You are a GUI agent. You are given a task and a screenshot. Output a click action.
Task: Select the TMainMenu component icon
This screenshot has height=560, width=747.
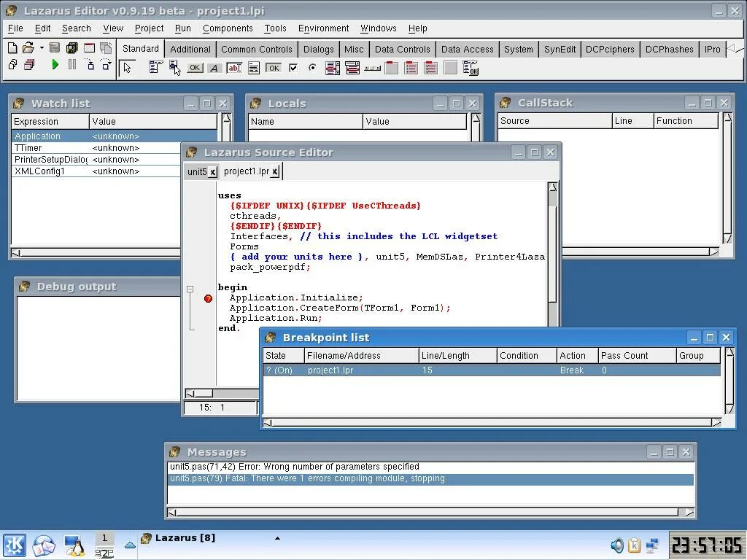155,68
